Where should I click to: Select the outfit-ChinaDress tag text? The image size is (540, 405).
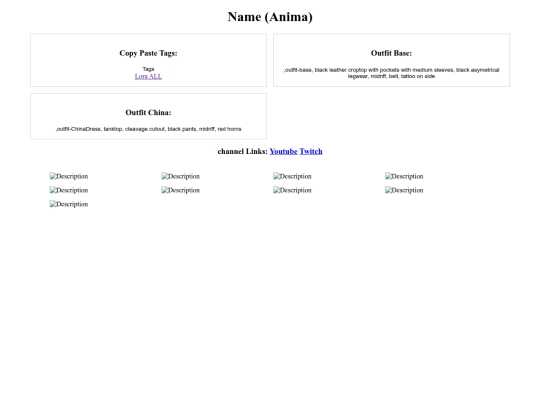pyautogui.click(x=148, y=129)
